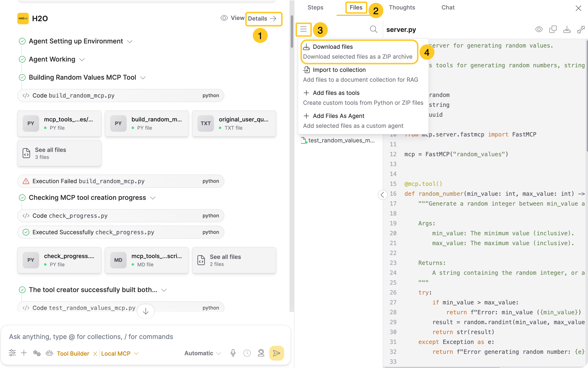Choose Import to collection

click(363, 75)
